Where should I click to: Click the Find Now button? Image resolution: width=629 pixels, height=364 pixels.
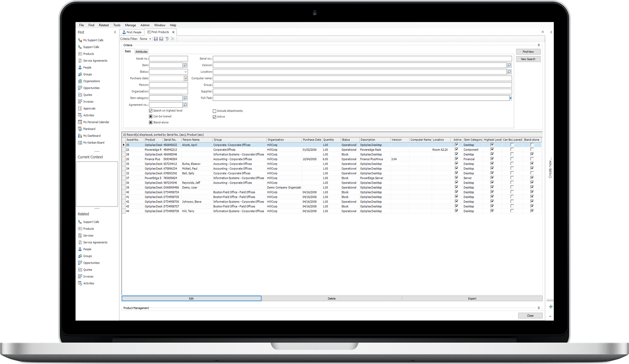pos(529,51)
